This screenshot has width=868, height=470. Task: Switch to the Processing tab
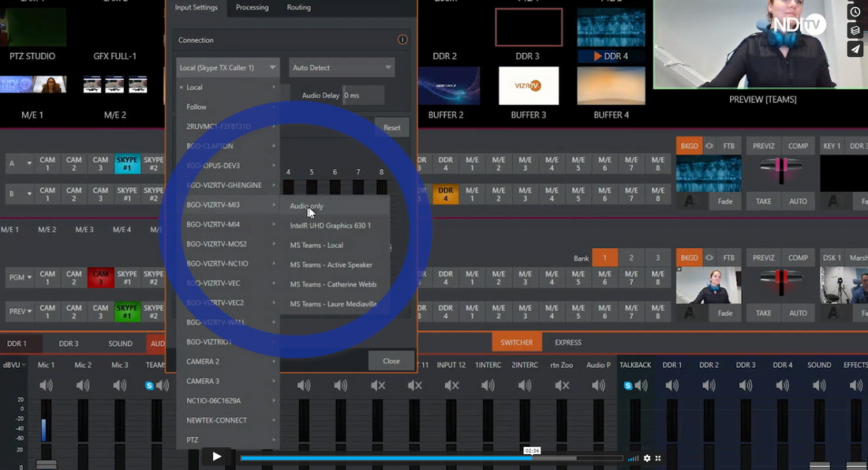(x=253, y=7)
